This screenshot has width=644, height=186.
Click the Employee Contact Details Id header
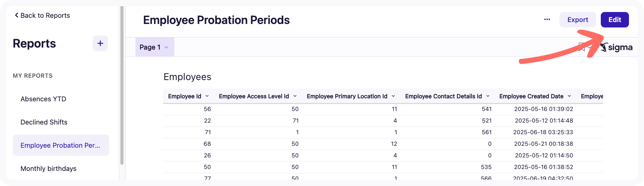(443, 96)
